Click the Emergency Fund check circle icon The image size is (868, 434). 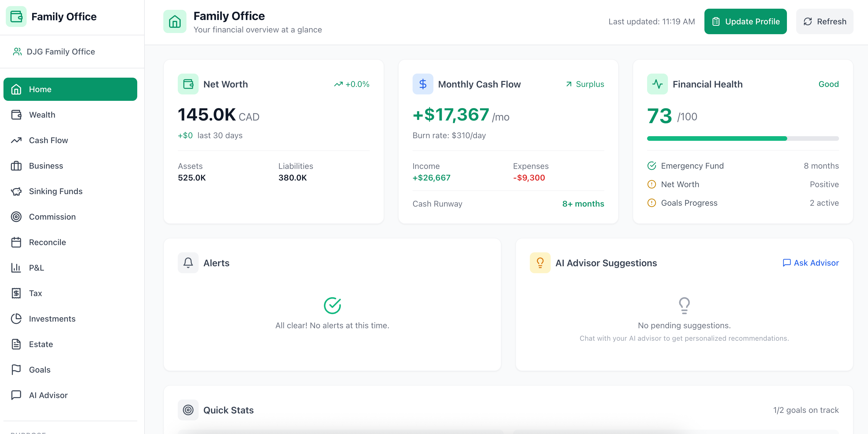(652, 166)
